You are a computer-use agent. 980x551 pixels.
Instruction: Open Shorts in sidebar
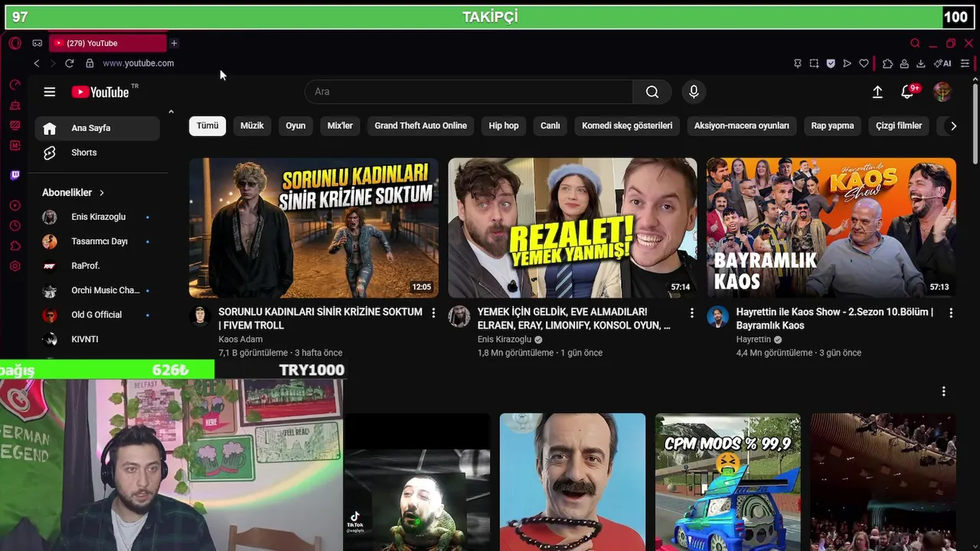pos(97,153)
